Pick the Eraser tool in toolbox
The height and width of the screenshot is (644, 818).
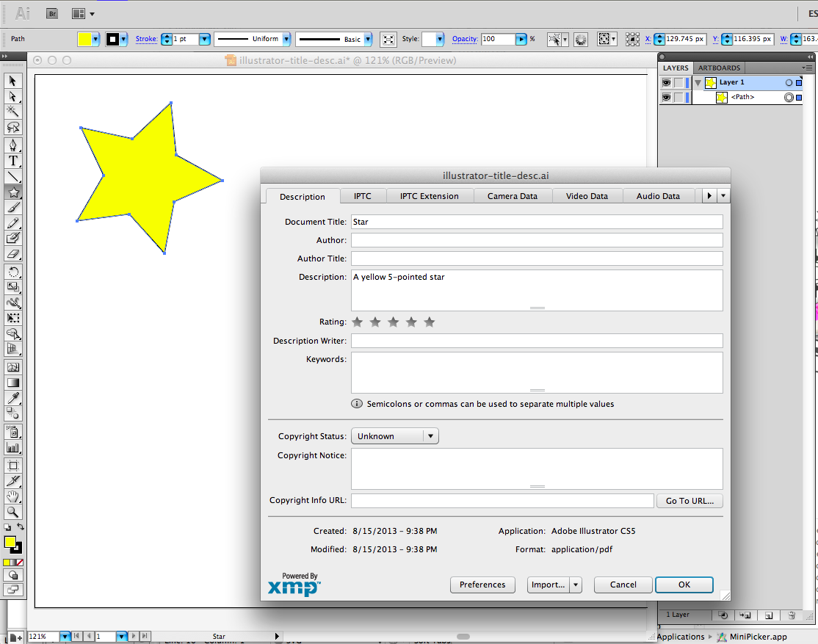point(13,253)
